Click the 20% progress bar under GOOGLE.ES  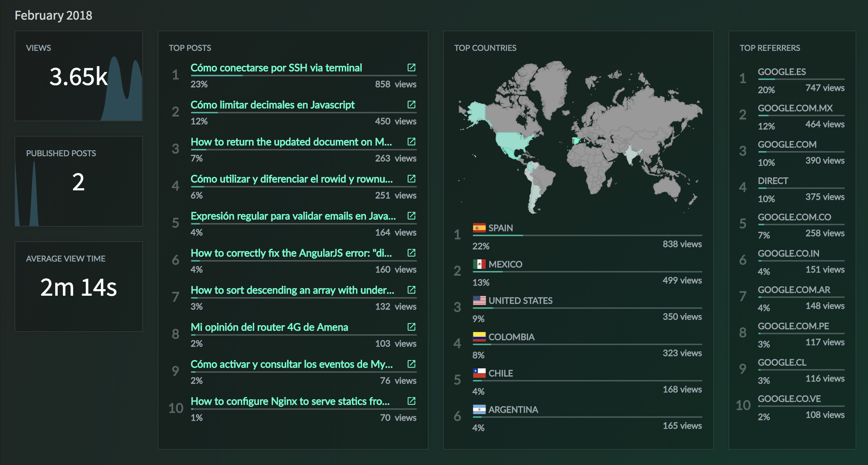click(801, 79)
